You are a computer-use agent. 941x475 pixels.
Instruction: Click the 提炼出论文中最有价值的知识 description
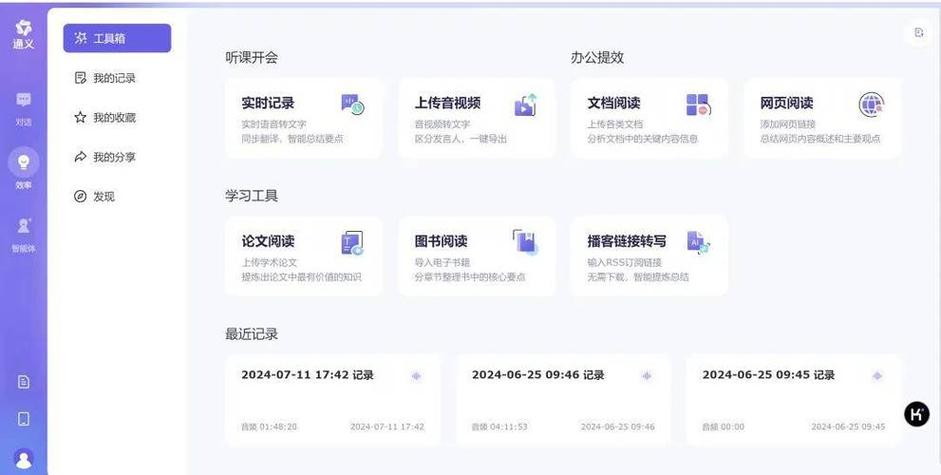302,277
